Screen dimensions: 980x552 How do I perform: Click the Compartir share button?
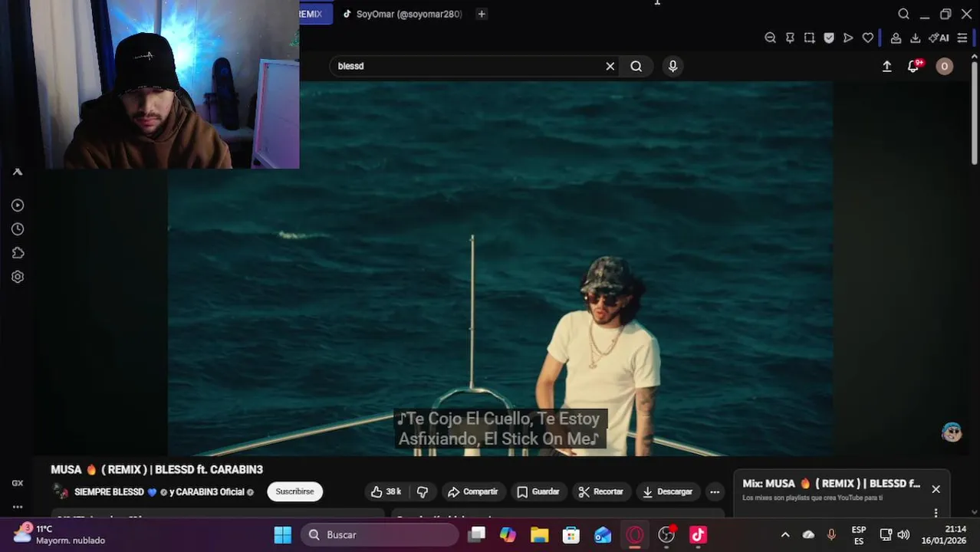472,491
